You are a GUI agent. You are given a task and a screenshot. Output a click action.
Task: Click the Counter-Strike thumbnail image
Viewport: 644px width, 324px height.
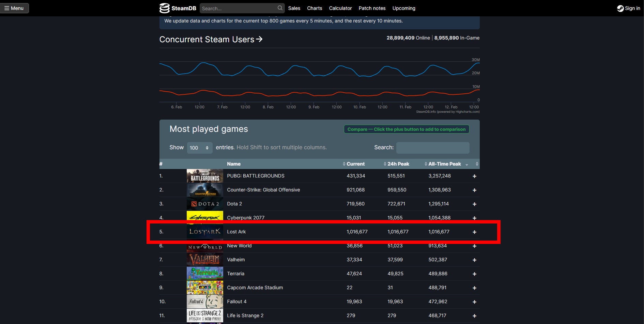[205, 190]
